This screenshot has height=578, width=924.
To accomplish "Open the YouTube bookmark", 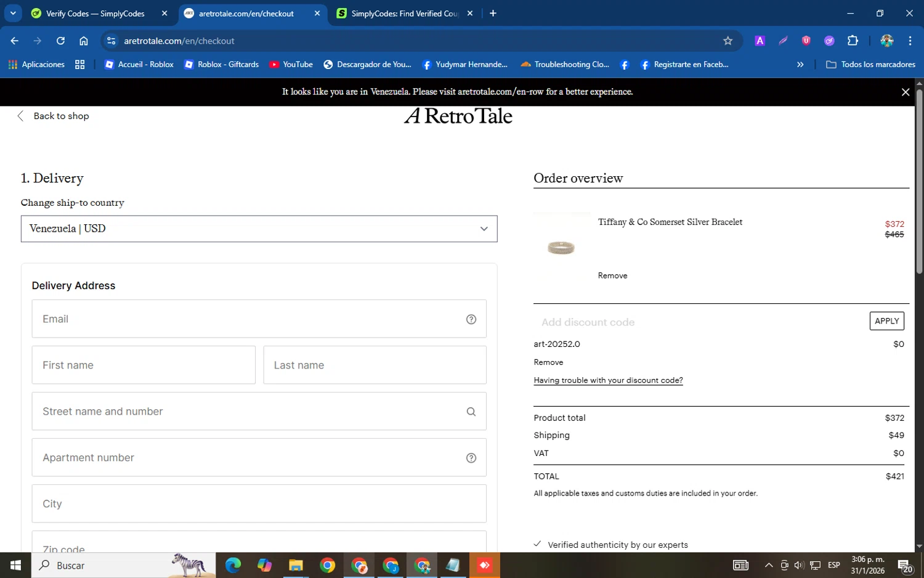I will tap(291, 64).
